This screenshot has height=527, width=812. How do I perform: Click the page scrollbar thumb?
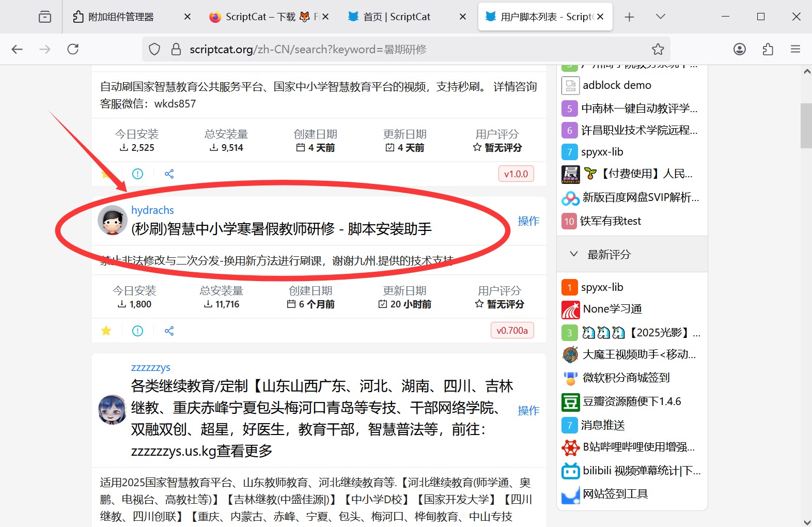tap(806, 126)
